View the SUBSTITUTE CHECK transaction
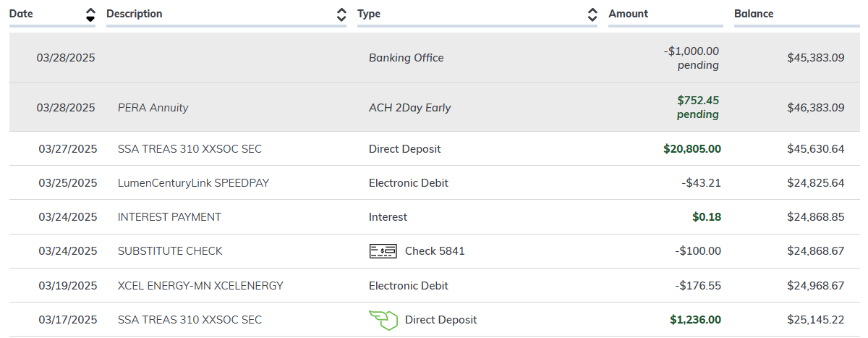This screenshot has width=868, height=338. 170,251
